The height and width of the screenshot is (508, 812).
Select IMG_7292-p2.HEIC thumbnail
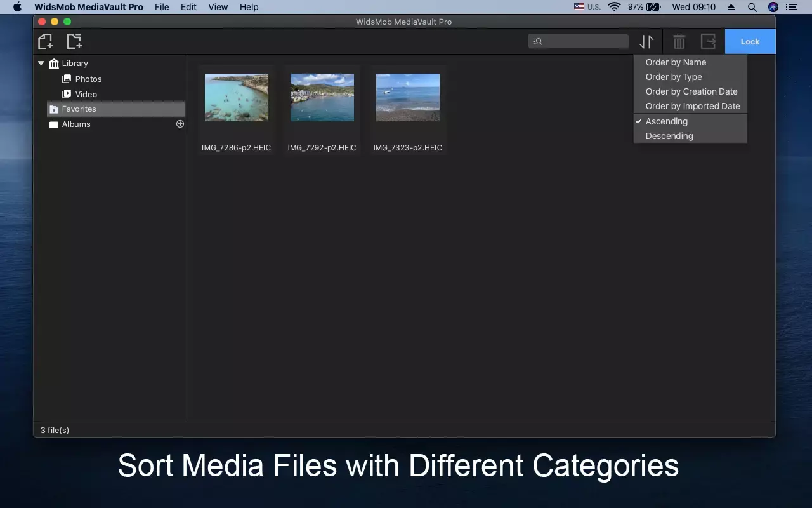(x=322, y=97)
